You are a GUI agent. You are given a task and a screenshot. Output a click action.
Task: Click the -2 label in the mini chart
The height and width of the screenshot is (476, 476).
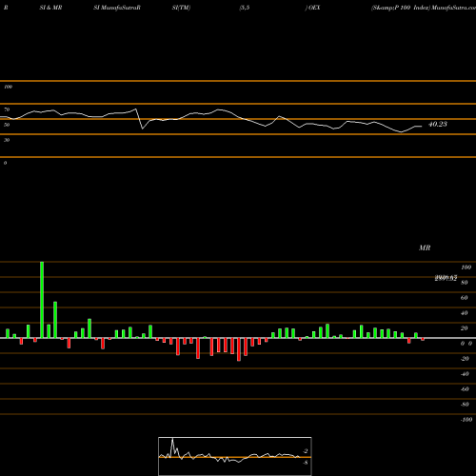pyautogui.click(x=306, y=451)
